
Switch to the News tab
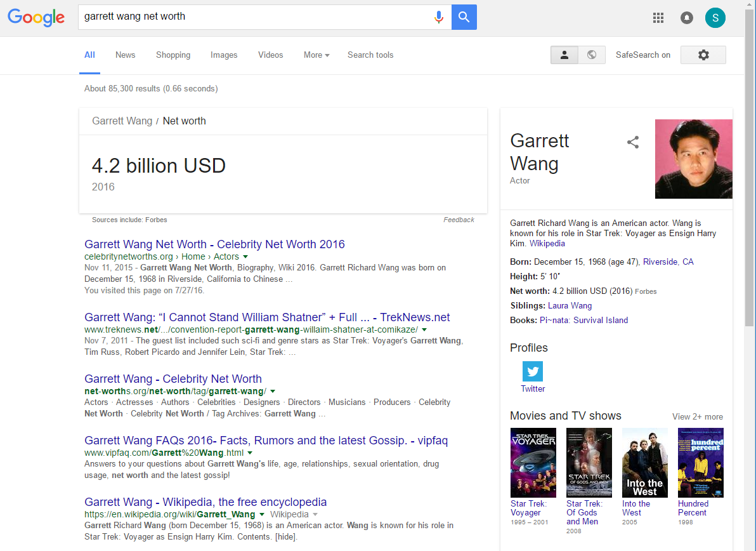[x=126, y=55]
